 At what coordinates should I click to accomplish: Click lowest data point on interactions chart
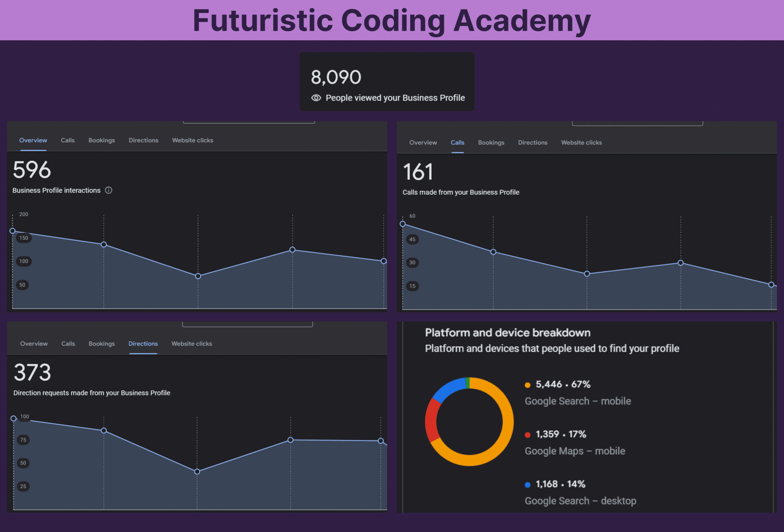point(198,276)
